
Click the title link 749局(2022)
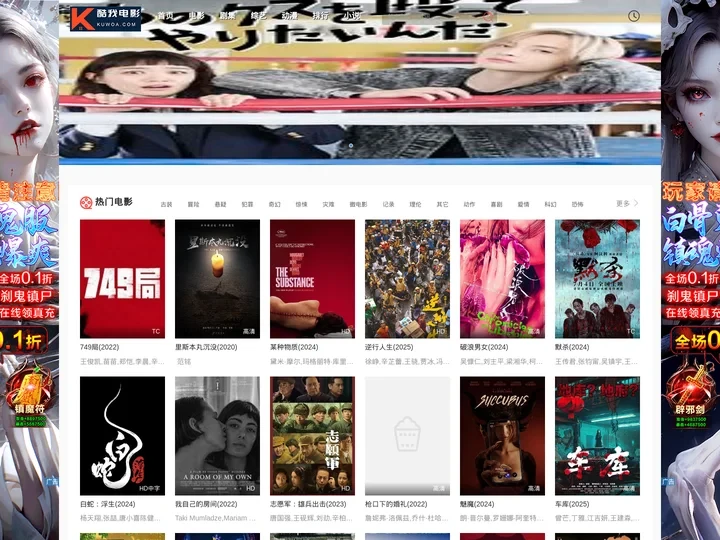100,347
